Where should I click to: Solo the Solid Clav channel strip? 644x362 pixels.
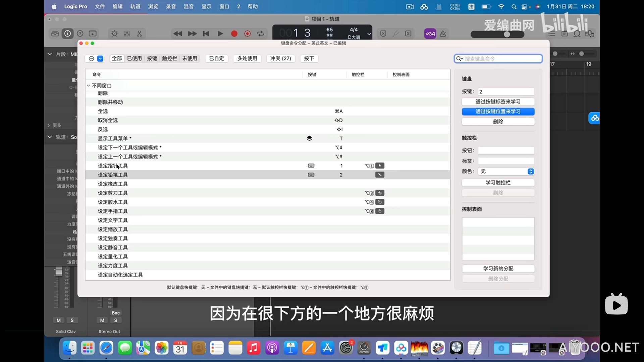pyautogui.click(x=72, y=320)
